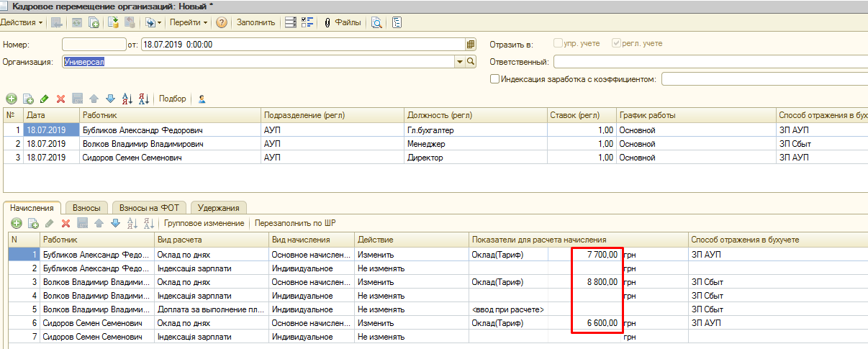Sort descending icon in Начисления tab toolbar
The height and width of the screenshot is (349, 868).
click(x=148, y=223)
